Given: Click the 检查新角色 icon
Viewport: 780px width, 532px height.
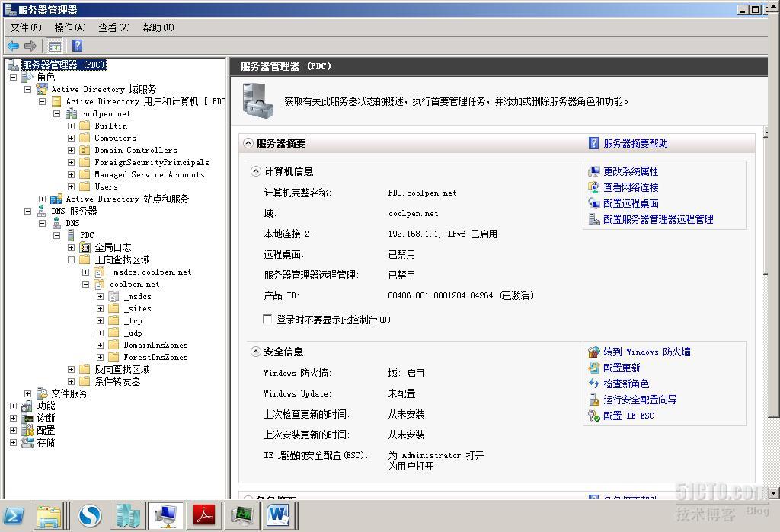Looking at the screenshot, I should [x=594, y=384].
